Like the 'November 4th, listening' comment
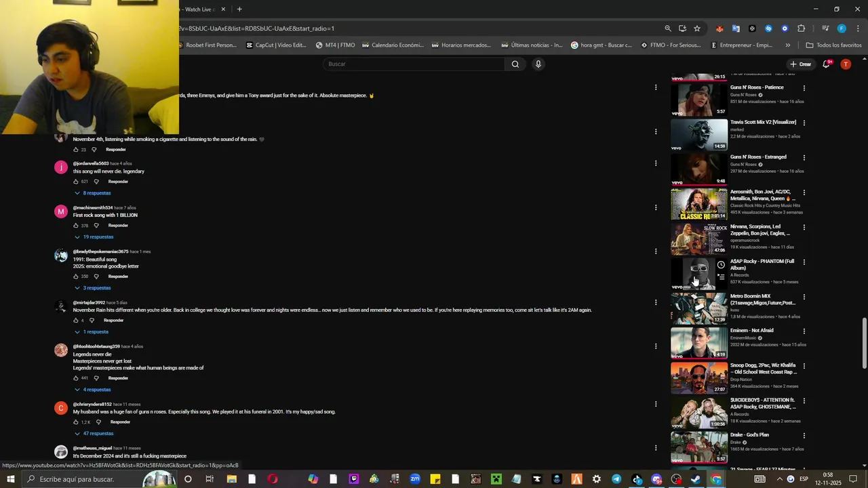Screen dimensions: 868x488 76,150
